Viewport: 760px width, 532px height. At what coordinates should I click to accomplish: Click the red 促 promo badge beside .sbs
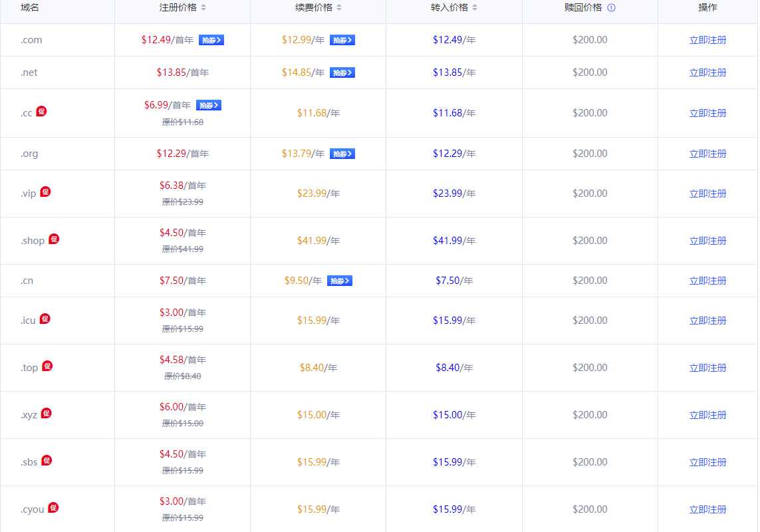coord(47,461)
